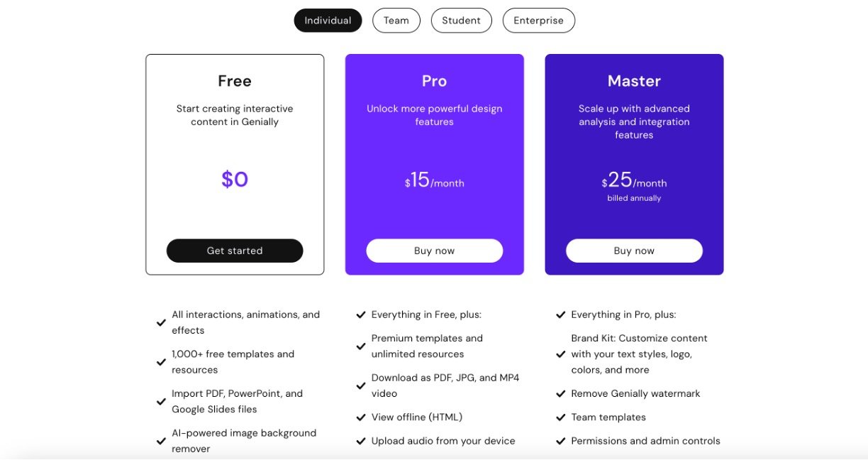
Task: Click the checkmark next to "1,000+ free templates"
Action: (x=161, y=362)
